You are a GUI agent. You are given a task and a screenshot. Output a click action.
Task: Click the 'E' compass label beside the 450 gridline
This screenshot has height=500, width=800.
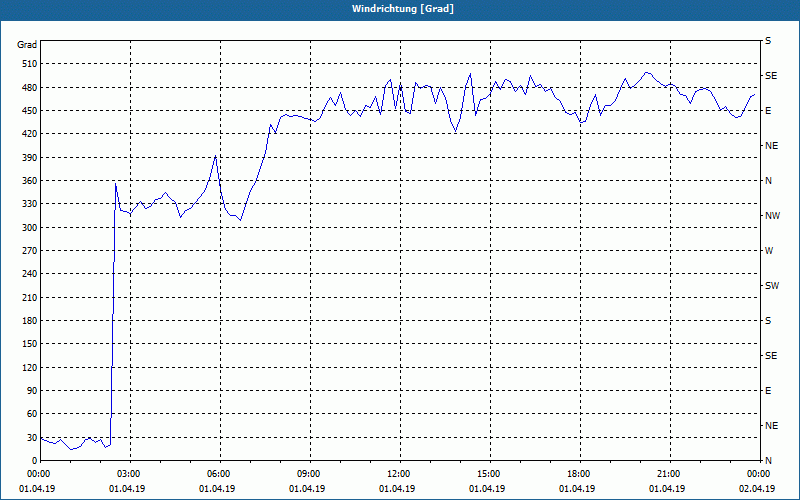pyautogui.click(x=768, y=111)
